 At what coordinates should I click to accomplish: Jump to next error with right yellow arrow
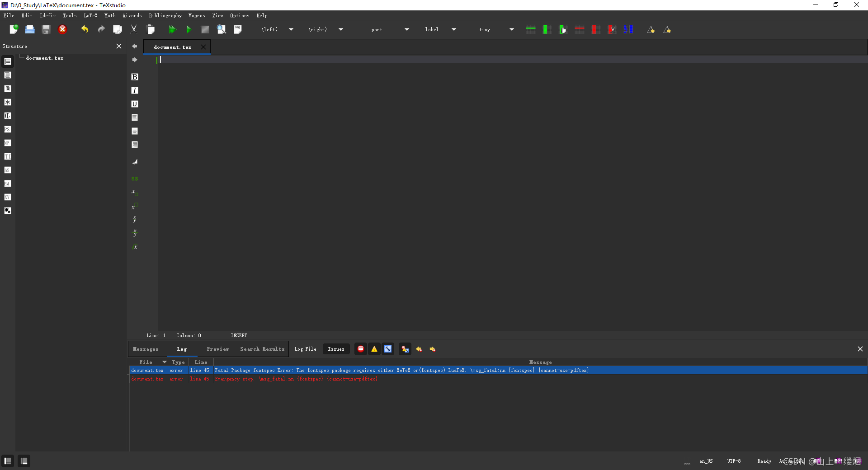tap(433, 349)
